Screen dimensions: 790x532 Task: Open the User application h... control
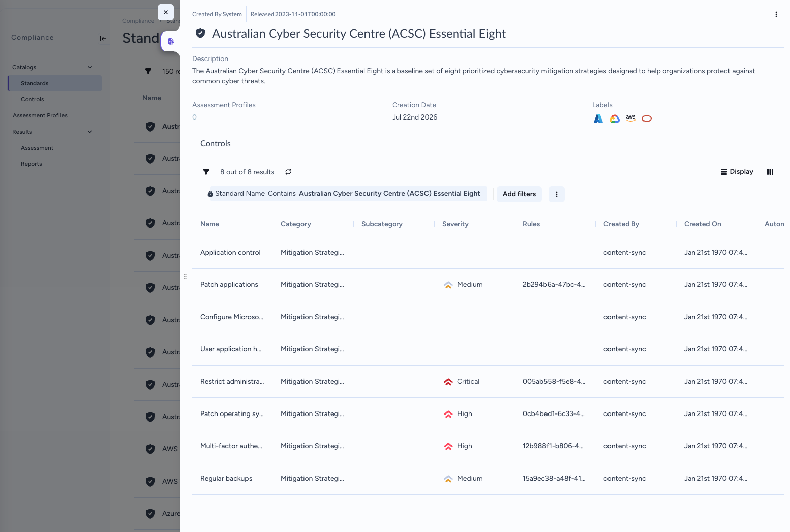point(230,349)
